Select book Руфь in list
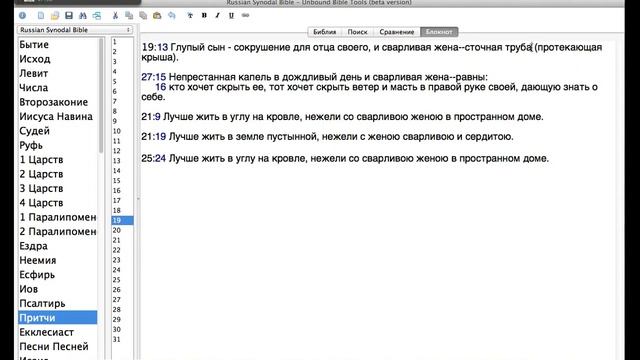 (58, 145)
